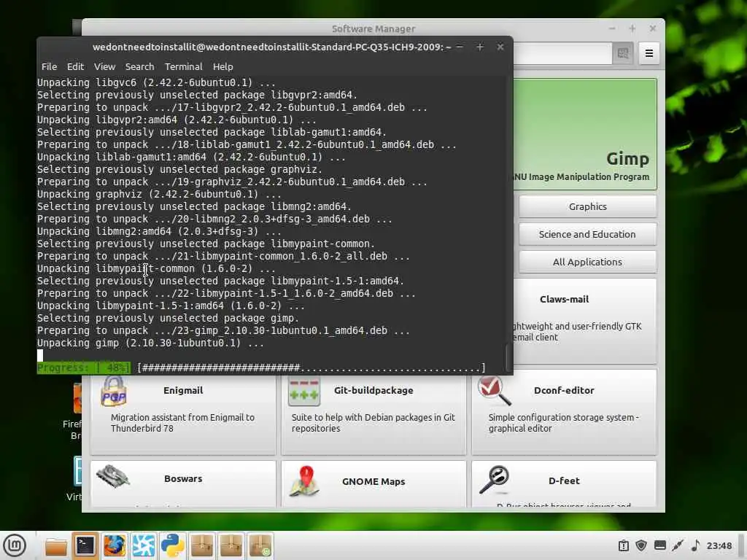Open the GNOME Maps title text

[373, 481]
